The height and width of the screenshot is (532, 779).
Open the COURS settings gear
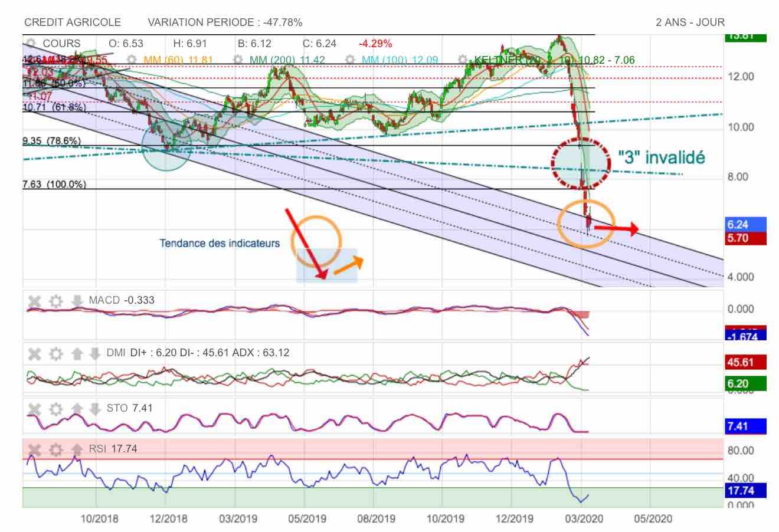click(31, 44)
